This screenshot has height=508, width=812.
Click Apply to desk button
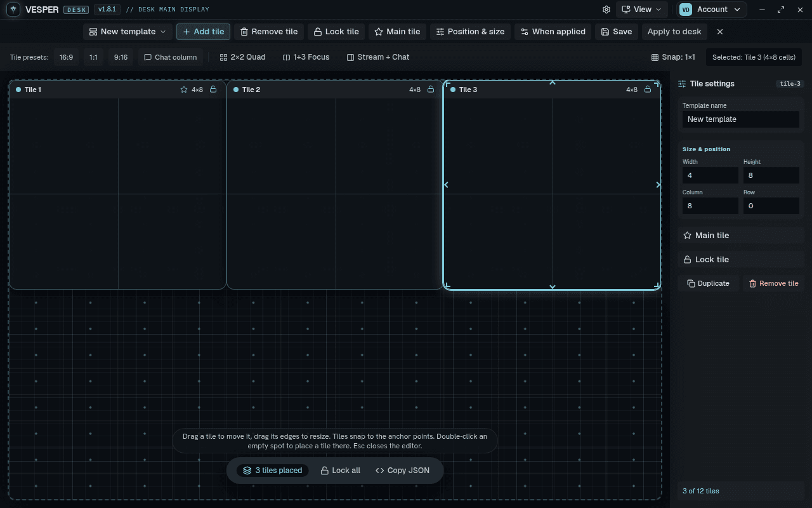(x=674, y=32)
